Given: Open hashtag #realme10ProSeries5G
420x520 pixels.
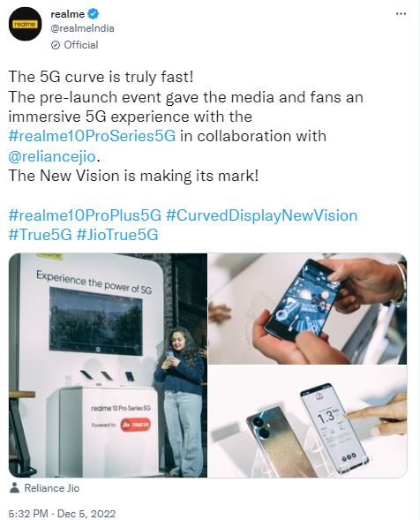Looking at the screenshot, I should [x=92, y=136].
